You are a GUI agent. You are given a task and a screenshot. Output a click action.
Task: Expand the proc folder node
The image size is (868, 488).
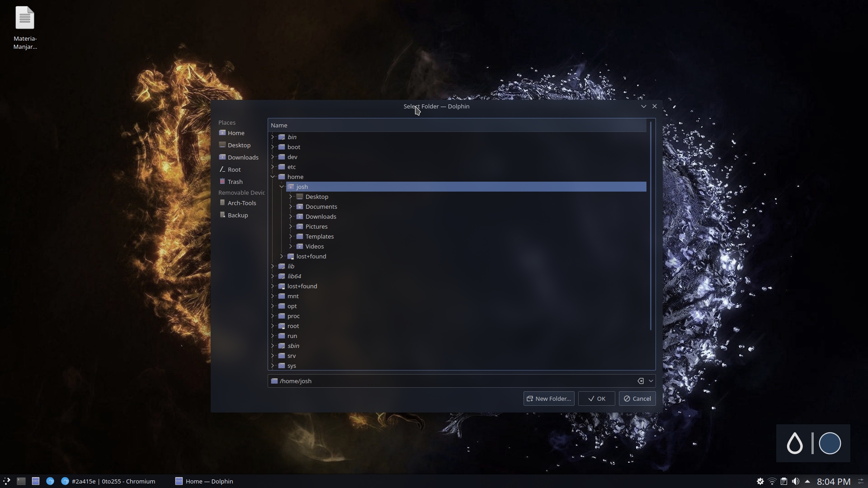tap(273, 316)
